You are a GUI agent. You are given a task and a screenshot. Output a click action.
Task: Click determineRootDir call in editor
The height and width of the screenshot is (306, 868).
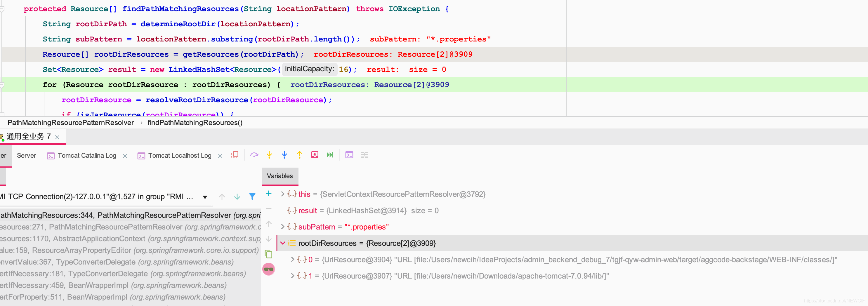coord(178,24)
